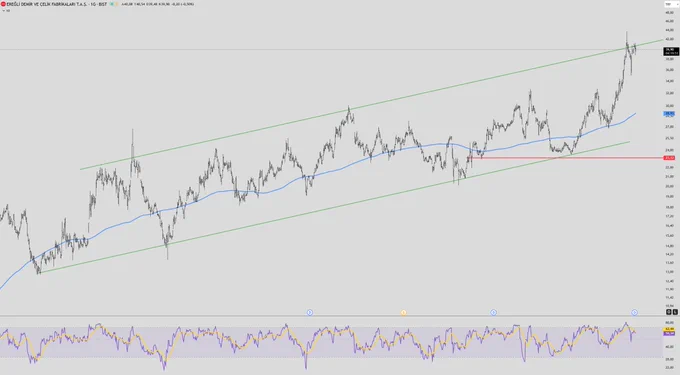Click the orange event marker on time axis
This screenshot has height=375, width=680.
pyautogui.click(x=403, y=313)
